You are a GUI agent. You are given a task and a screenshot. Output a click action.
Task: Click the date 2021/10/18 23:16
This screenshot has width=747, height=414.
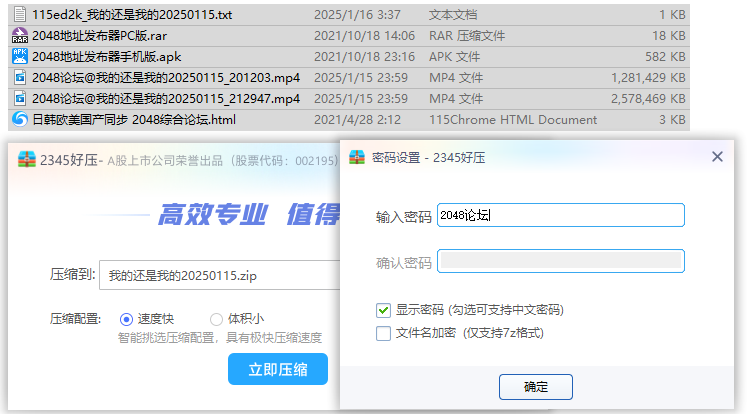(x=364, y=57)
